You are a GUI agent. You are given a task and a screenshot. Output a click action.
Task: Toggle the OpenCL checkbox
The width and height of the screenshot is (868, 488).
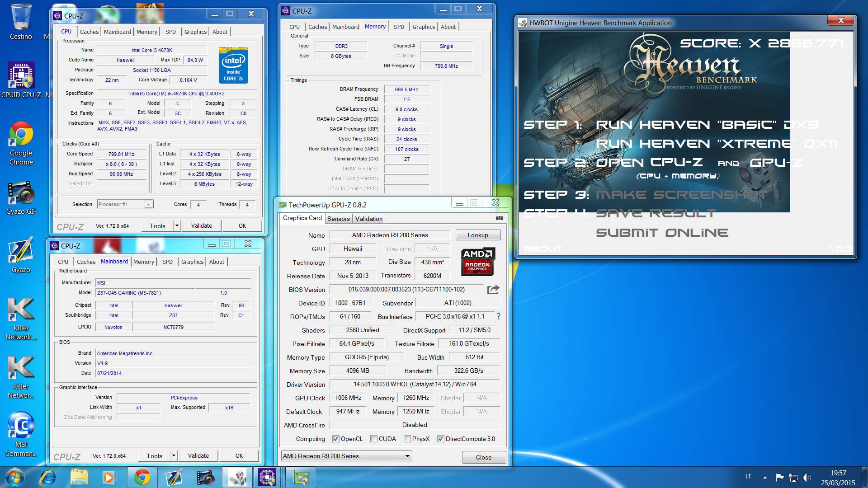[x=335, y=439]
